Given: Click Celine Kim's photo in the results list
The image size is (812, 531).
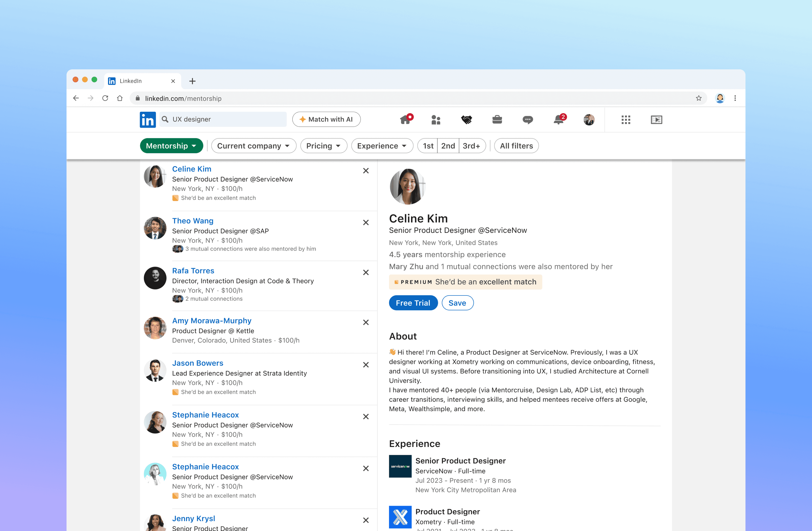Looking at the screenshot, I should click(x=155, y=176).
